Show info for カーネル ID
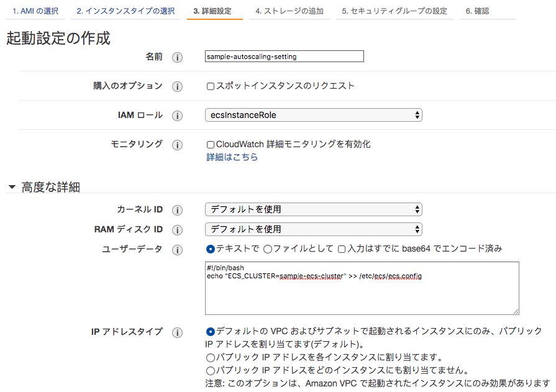 177,210
